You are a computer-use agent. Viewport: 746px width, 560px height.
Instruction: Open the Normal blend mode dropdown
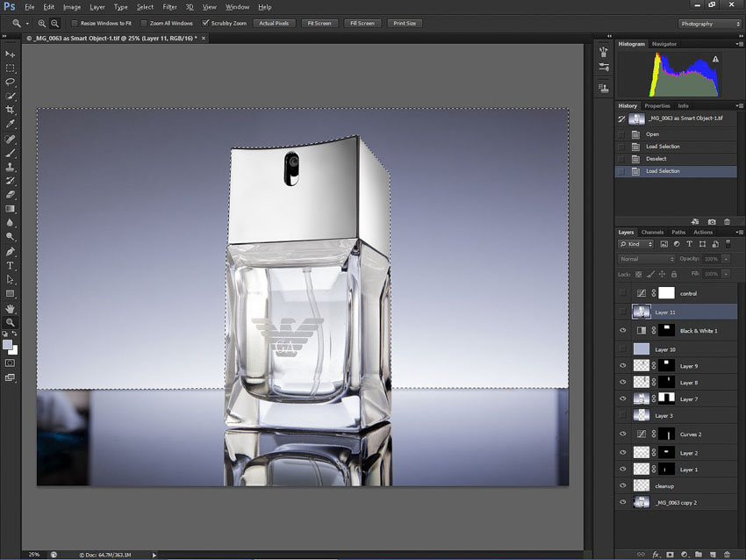(646, 259)
